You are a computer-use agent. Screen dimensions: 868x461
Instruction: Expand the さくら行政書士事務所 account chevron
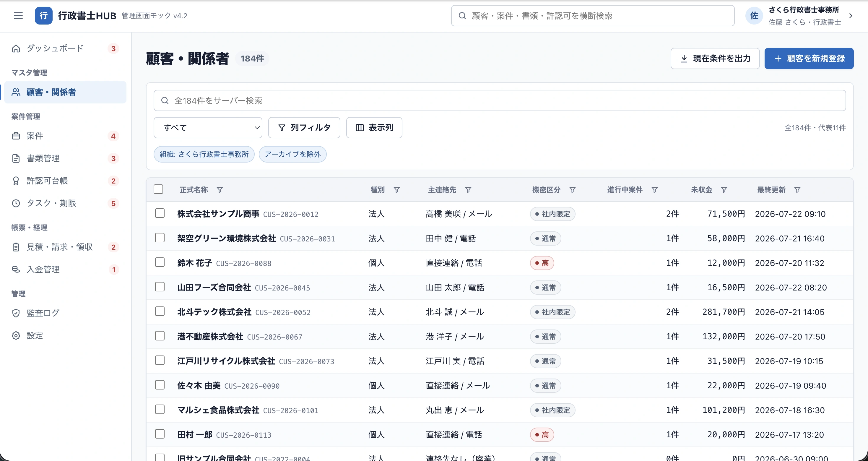[851, 15]
